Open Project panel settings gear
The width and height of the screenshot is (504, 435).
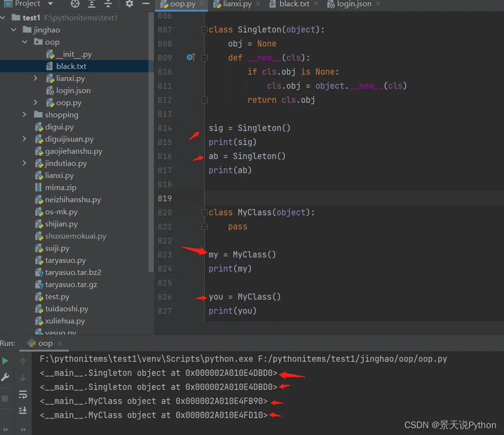pyautogui.click(x=129, y=4)
